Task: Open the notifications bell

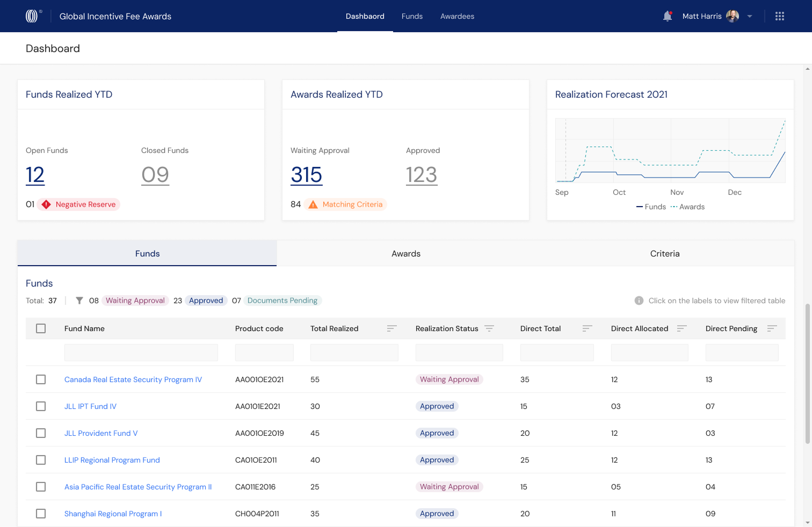Action: click(668, 16)
